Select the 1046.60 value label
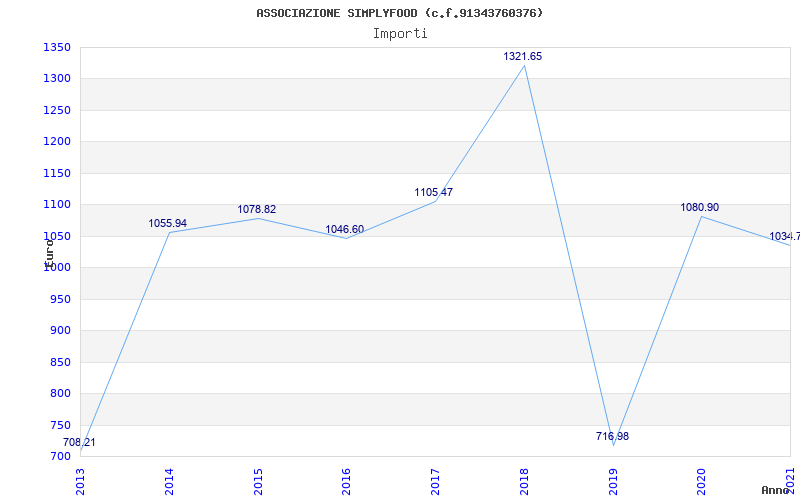Screen dimensions: 800x500 point(345,230)
